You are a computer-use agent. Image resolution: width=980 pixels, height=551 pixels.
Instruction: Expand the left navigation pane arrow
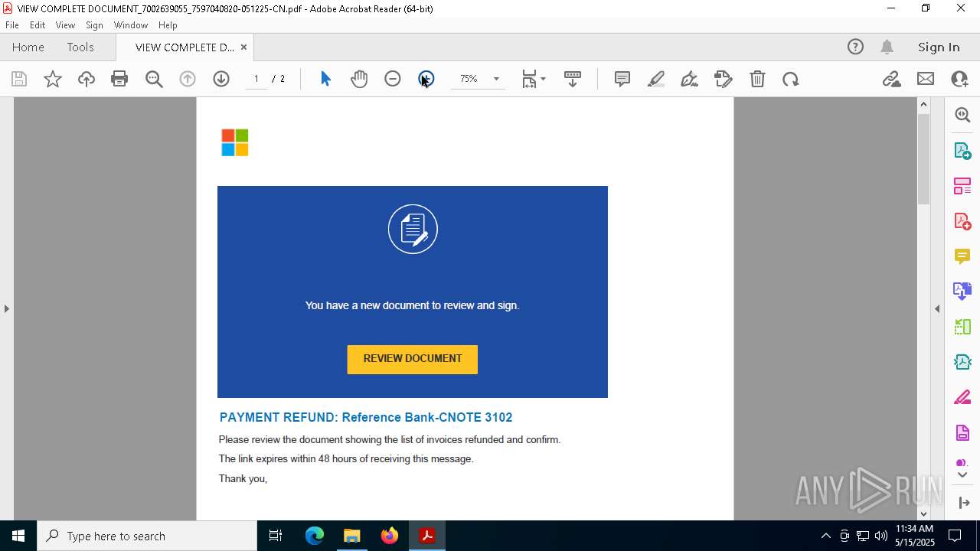(x=7, y=308)
